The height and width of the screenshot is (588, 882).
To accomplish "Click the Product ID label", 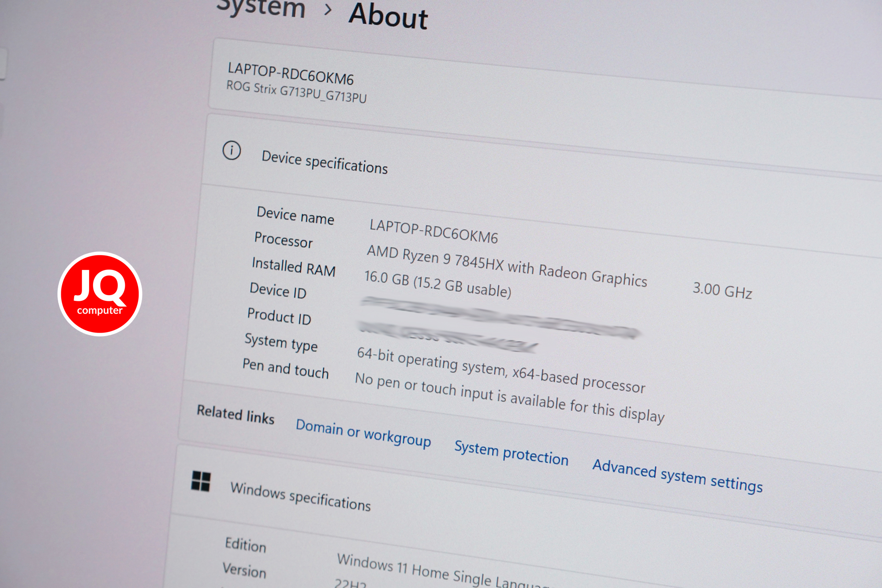I will click(279, 316).
